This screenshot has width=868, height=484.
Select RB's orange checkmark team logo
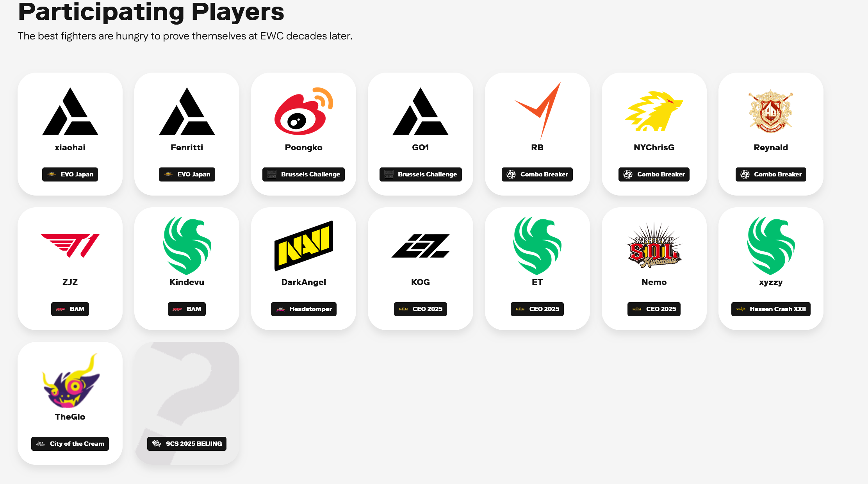537,111
